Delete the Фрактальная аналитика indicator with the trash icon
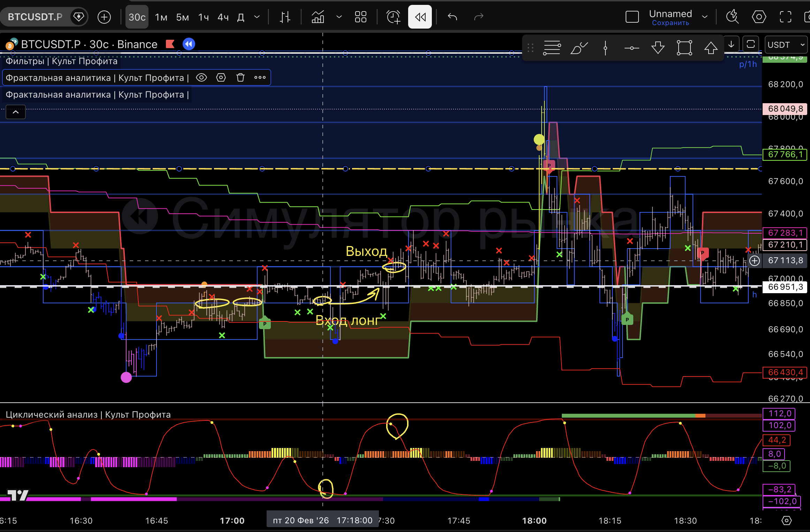This screenshot has height=532, width=810. tap(240, 77)
